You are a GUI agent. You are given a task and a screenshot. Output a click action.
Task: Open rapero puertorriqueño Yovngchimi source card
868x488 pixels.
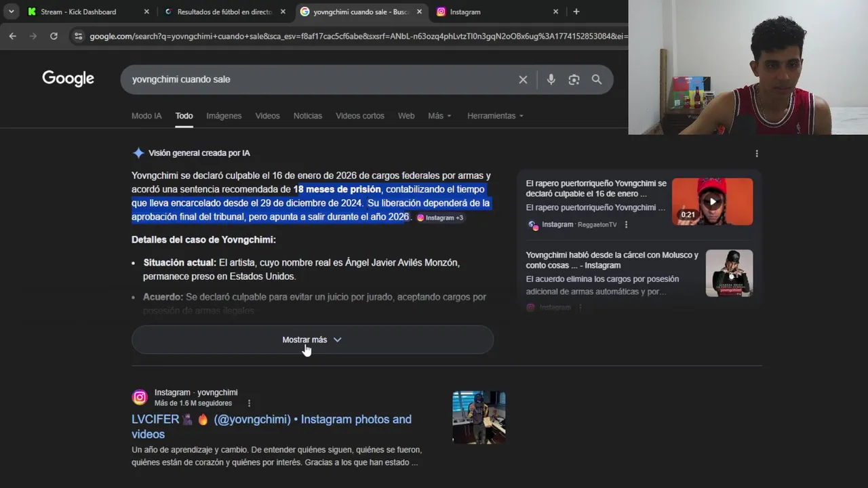pos(596,188)
